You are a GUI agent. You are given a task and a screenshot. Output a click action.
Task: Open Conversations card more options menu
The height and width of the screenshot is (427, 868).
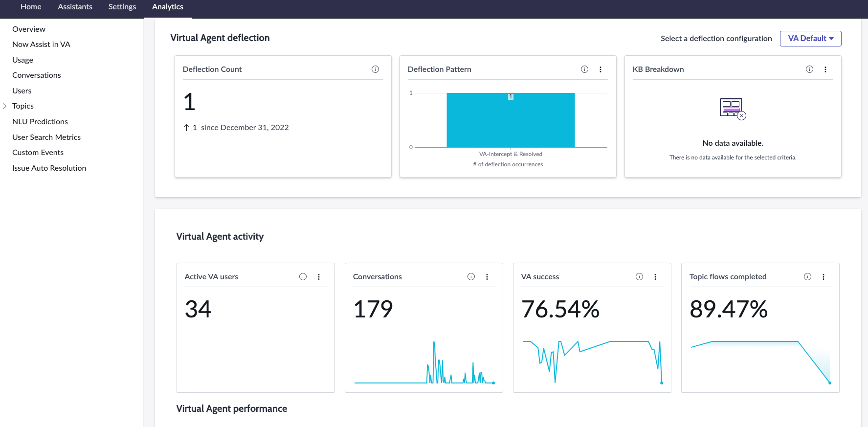[x=487, y=277]
